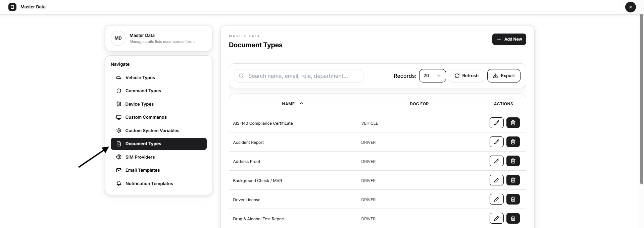Delete Drug & Alcohol Test Report row

click(513, 218)
